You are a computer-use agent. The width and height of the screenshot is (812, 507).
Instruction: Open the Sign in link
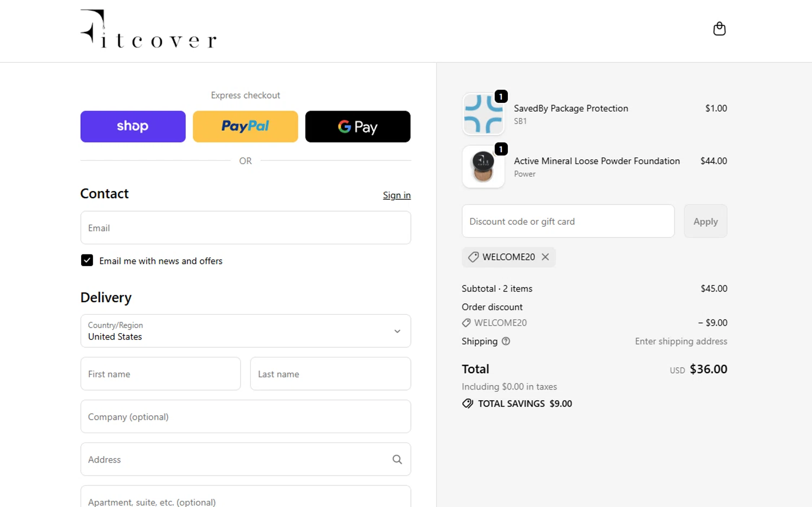pos(397,195)
